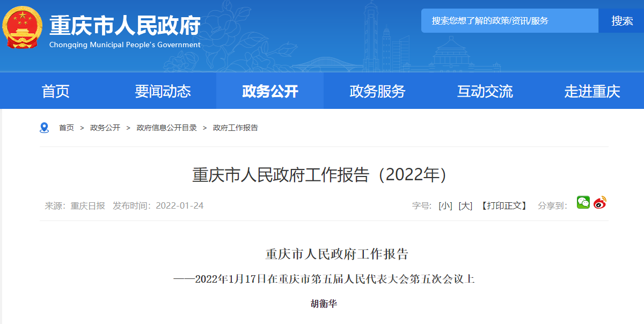Set font size to small [小]
This screenshot has width=644, height=324.
[445, 206]
